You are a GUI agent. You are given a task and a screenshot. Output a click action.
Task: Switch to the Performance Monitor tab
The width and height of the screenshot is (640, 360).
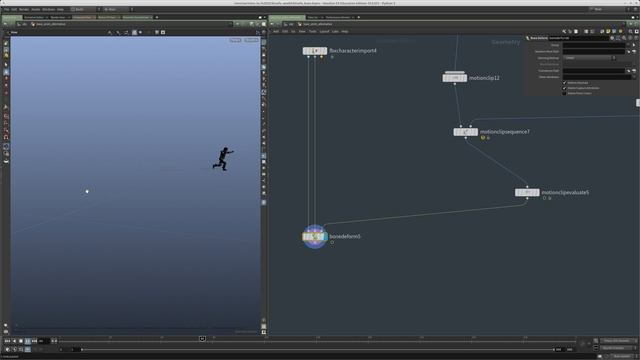(338, 17)
